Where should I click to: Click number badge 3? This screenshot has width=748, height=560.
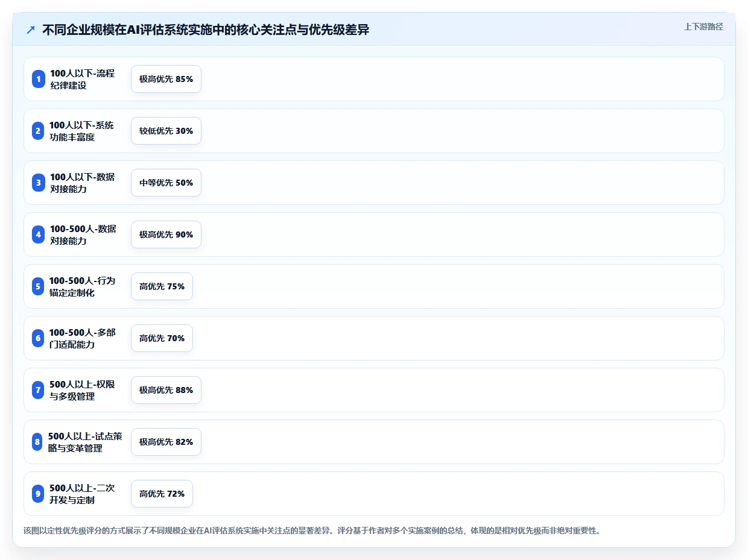coord(39,183)
